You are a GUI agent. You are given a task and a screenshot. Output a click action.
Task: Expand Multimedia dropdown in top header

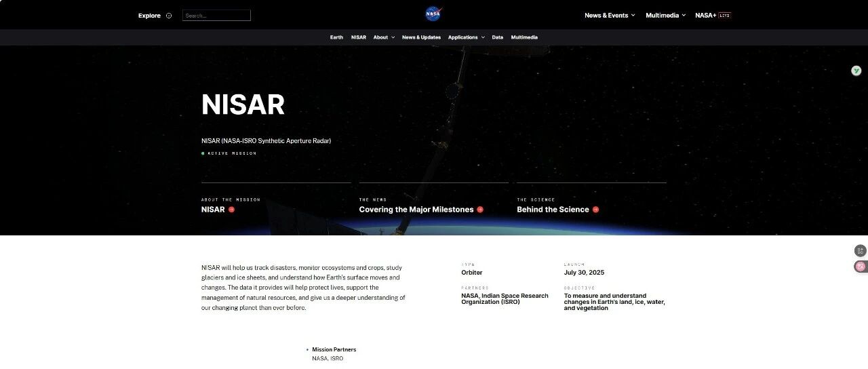pos(666,15)
